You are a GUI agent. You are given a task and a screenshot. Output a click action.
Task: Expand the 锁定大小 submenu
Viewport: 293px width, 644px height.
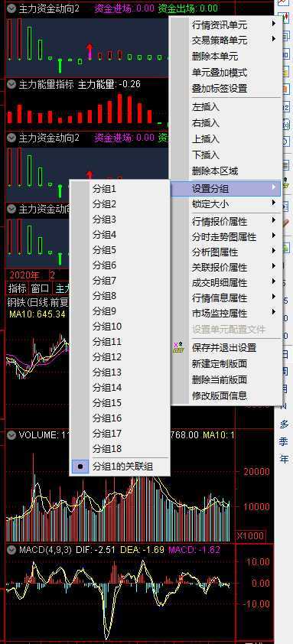pos(226,203)
